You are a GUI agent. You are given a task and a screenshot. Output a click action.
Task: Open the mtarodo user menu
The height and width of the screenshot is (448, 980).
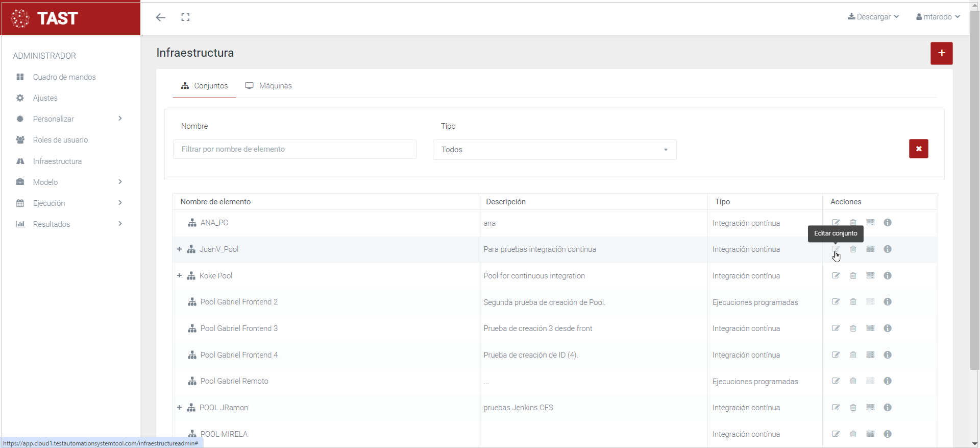(938, 17)
